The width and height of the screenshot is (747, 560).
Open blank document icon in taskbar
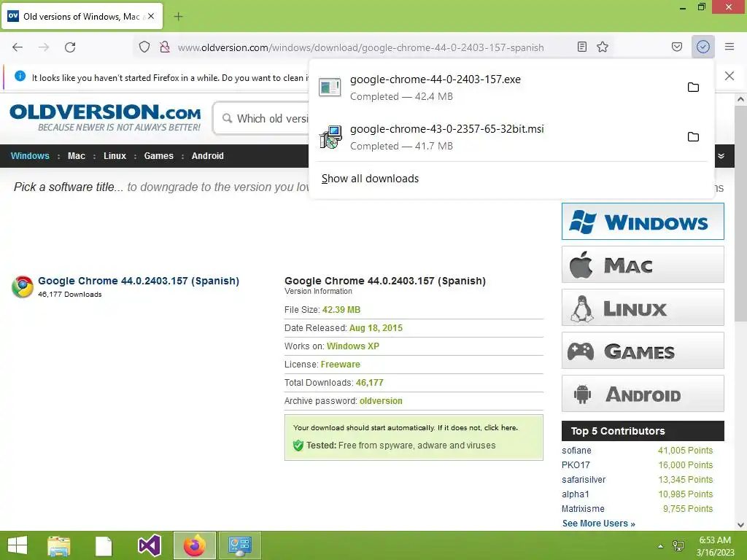tap(104, 546)
